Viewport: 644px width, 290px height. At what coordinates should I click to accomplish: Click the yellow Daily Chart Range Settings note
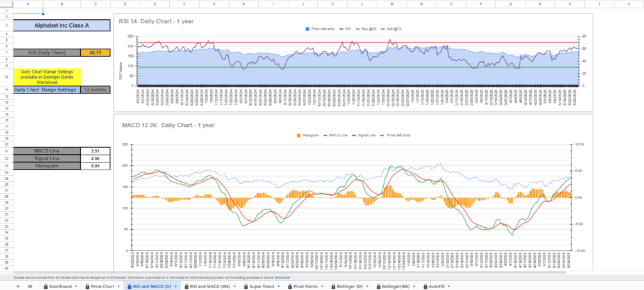[47, 77]
